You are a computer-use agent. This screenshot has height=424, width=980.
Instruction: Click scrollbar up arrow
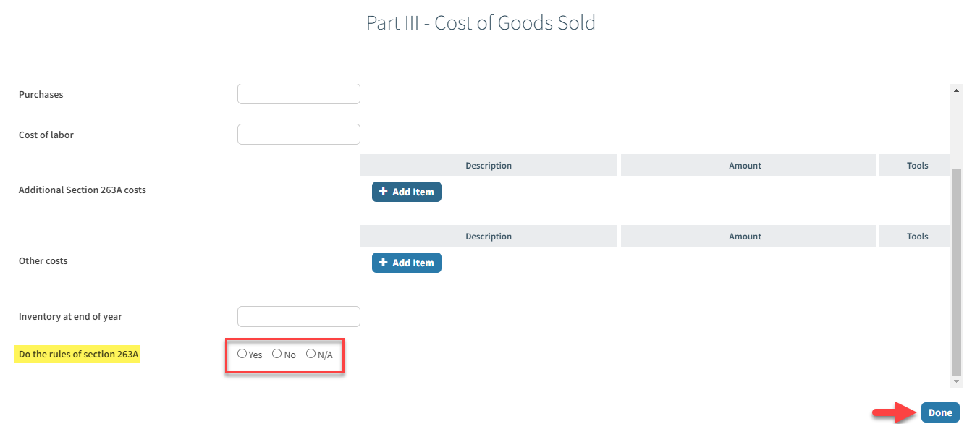(956, 90)
